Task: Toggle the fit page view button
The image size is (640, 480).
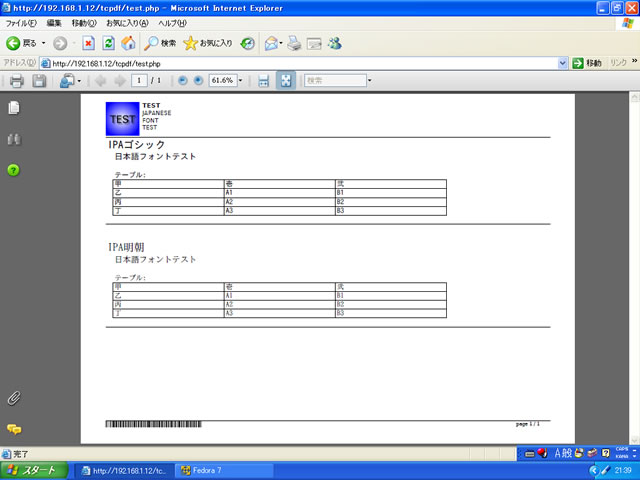Action: tap(286, 80)
